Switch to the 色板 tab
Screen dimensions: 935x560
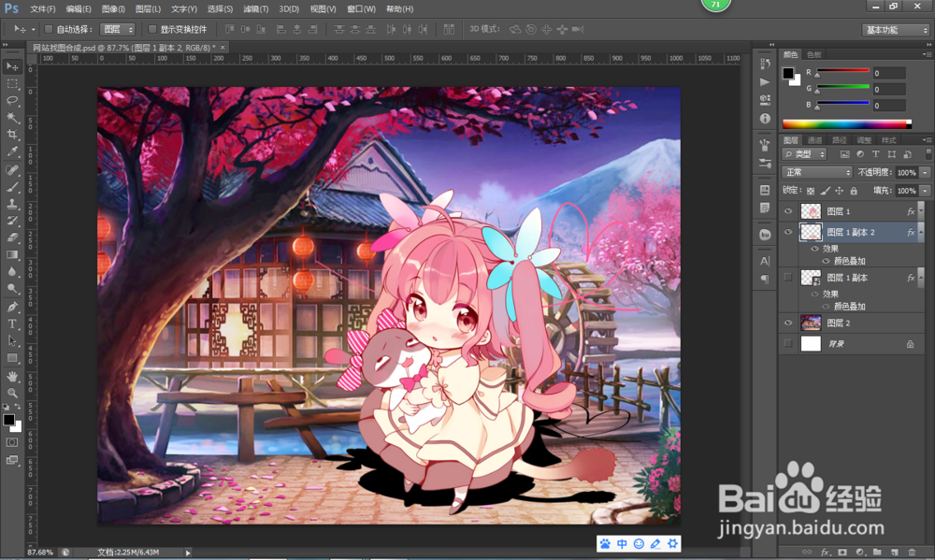814,54
